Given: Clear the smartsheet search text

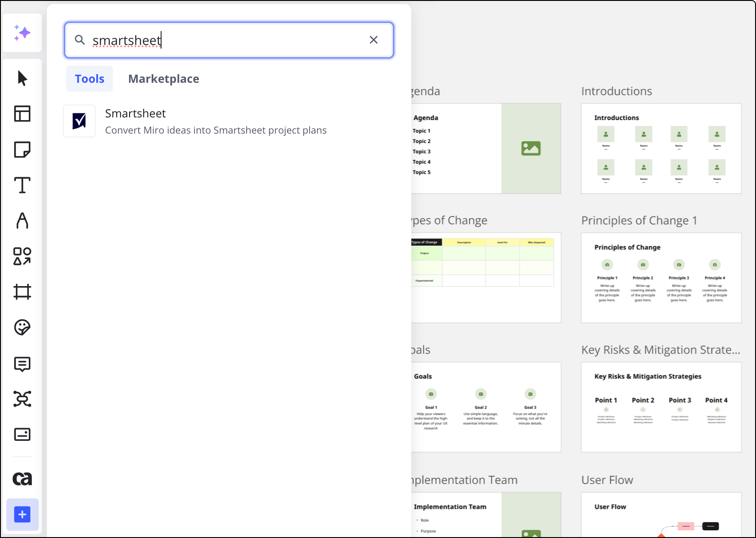Looking at the screenshot, I should (x=373, y=40).
